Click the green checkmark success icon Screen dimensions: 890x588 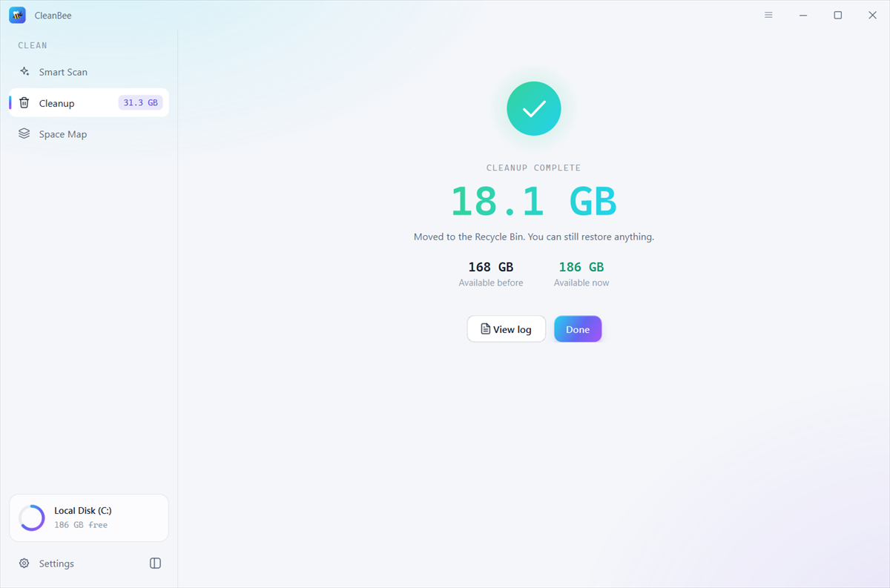pos(534,108)
